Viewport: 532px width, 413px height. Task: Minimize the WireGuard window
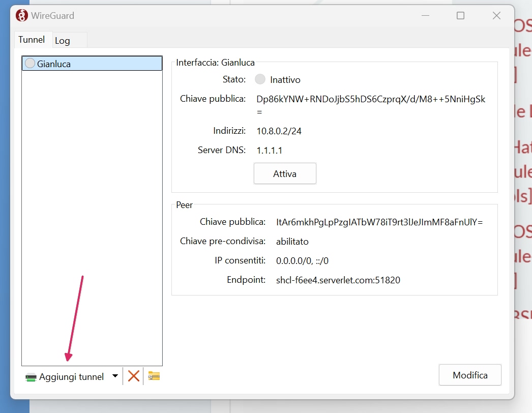pyautogui.click(x=425, y=16)
